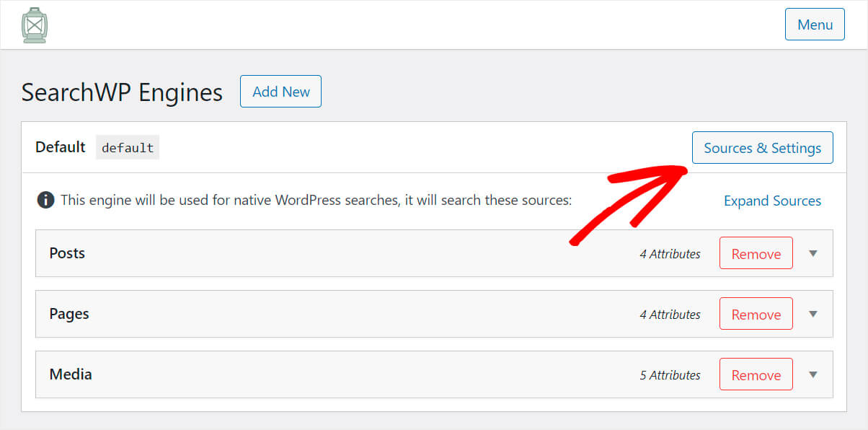This screenshot has height=430, width=868.
Task: Click the Media source title
Action: point(71,374)
